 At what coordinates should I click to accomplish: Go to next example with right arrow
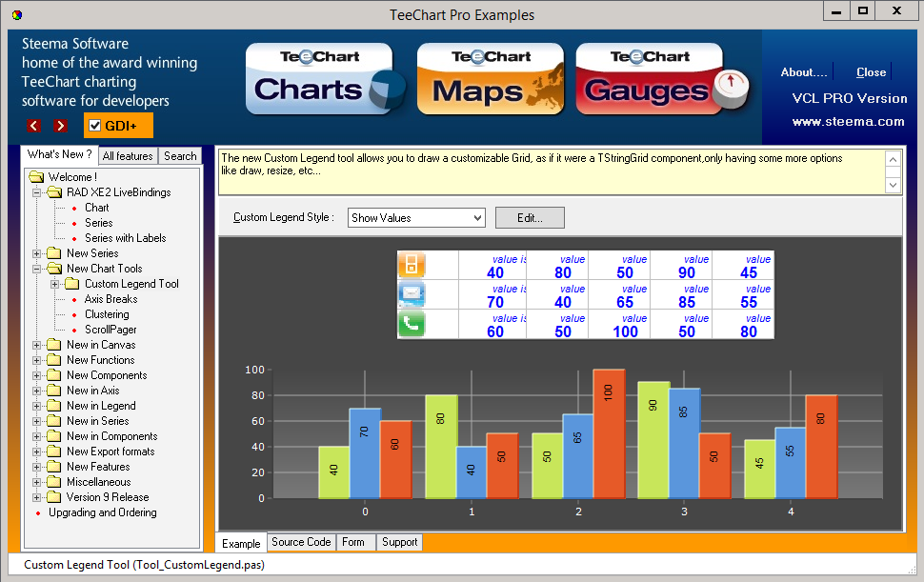[x=60, y=126]
